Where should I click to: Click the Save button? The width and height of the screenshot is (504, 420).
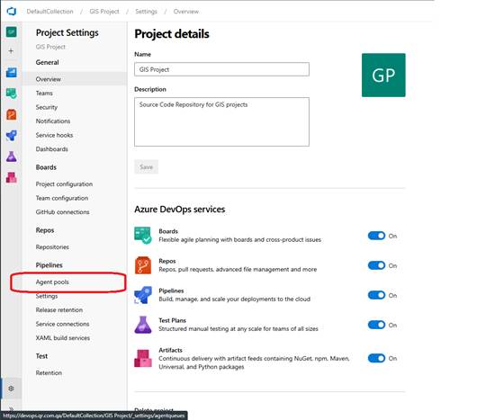coord(146,167)
